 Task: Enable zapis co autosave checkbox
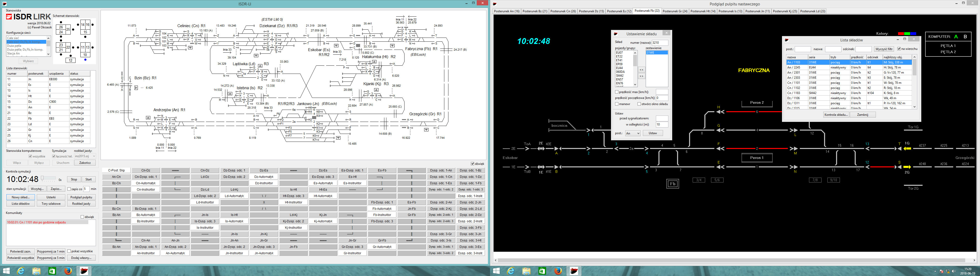coord(69,189)
